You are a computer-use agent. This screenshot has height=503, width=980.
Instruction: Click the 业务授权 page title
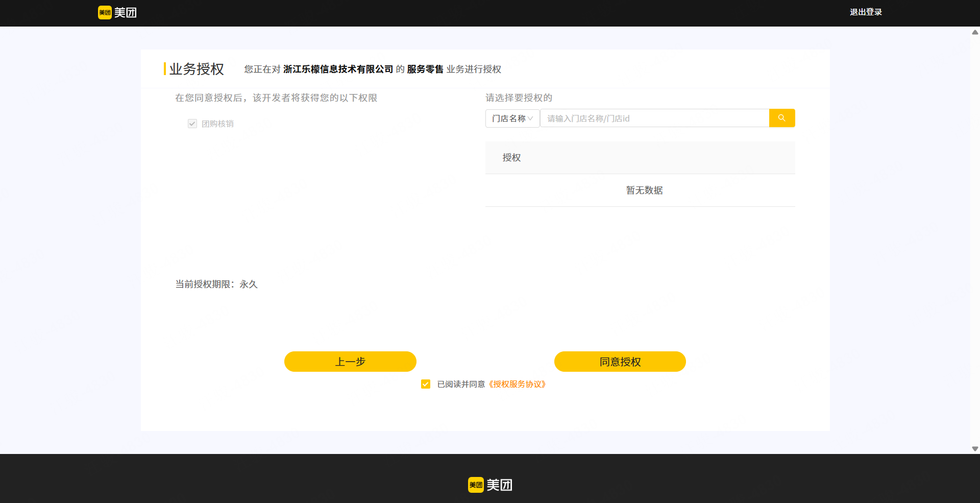coord(197,69)
